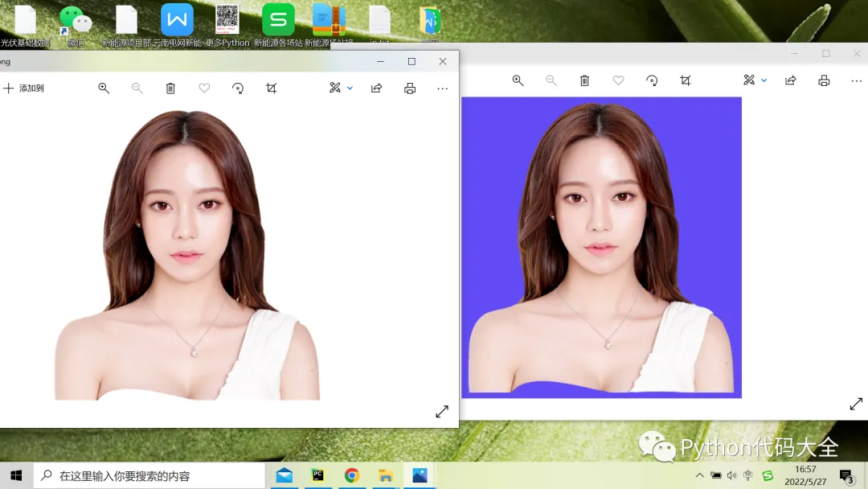Open Edit & Create in the right window

[749, 80]
